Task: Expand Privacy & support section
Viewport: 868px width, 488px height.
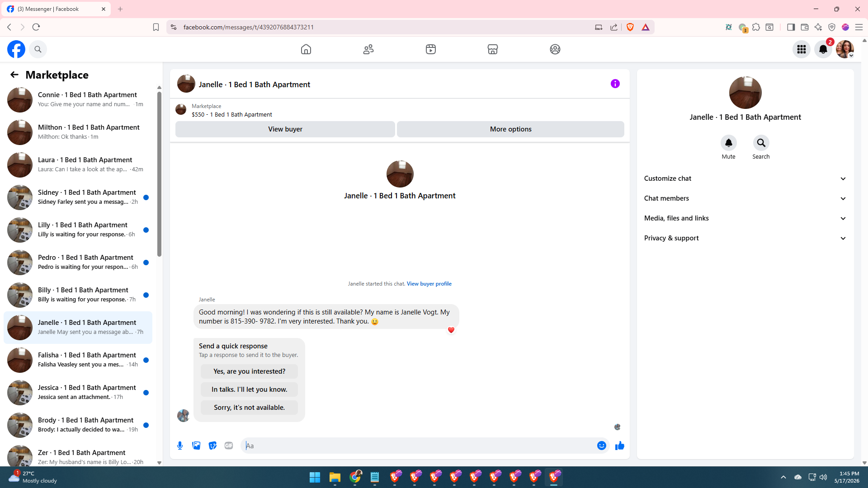Action: coord(745,238)
